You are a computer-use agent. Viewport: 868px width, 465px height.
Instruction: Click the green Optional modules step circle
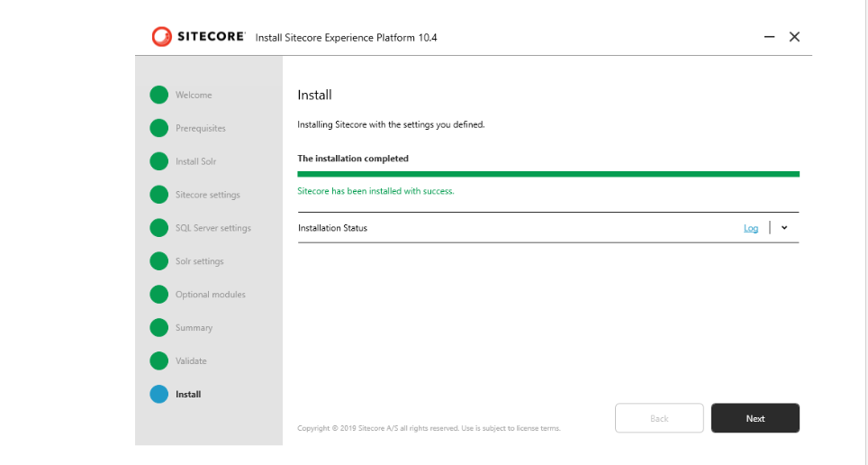[158, 295]
